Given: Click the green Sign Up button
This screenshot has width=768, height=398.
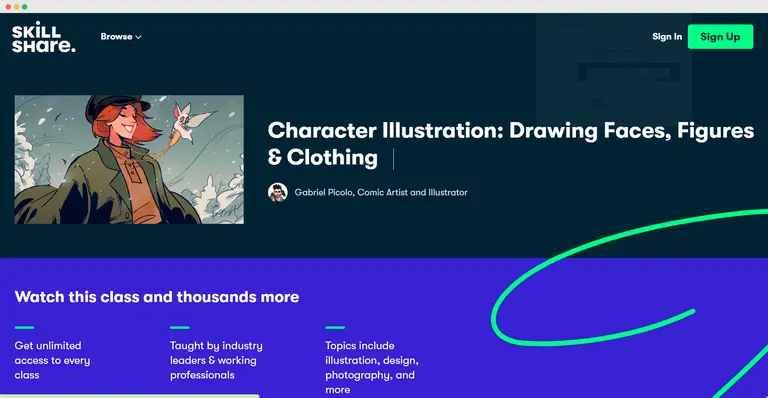Looking at the screenshot, I should tap(720, 37).
